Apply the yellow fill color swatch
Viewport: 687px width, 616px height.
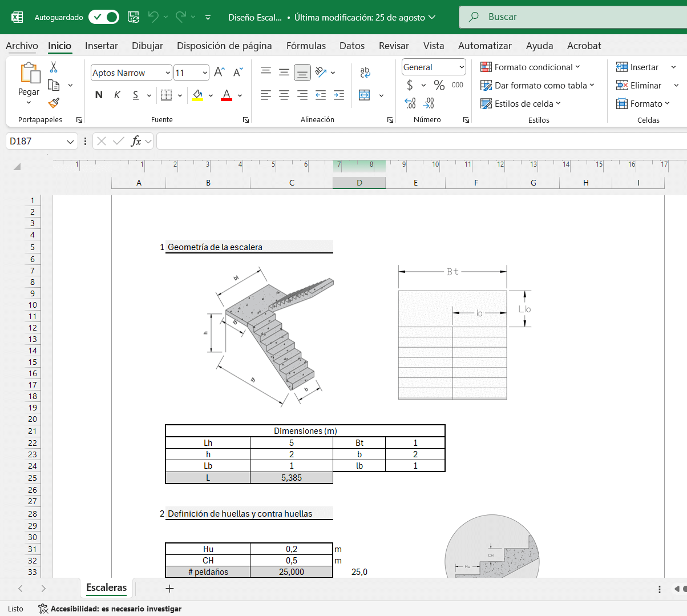(197, 95)
